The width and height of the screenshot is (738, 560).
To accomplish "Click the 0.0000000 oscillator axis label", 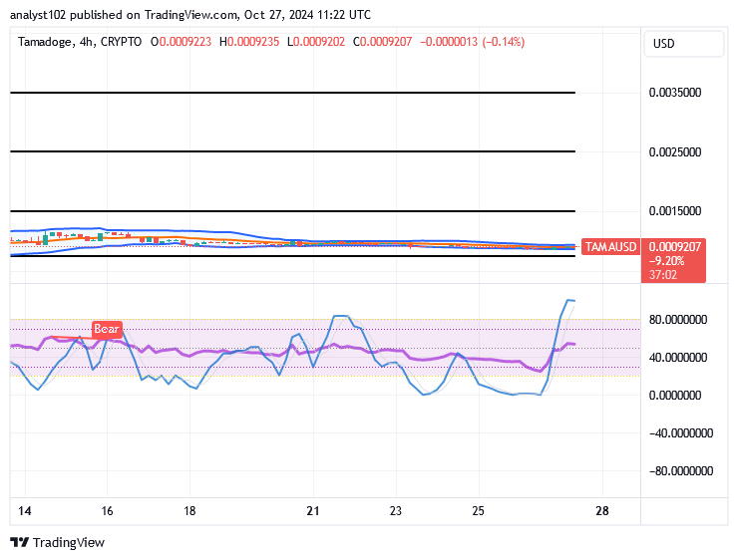I will (x=675, y=395).
